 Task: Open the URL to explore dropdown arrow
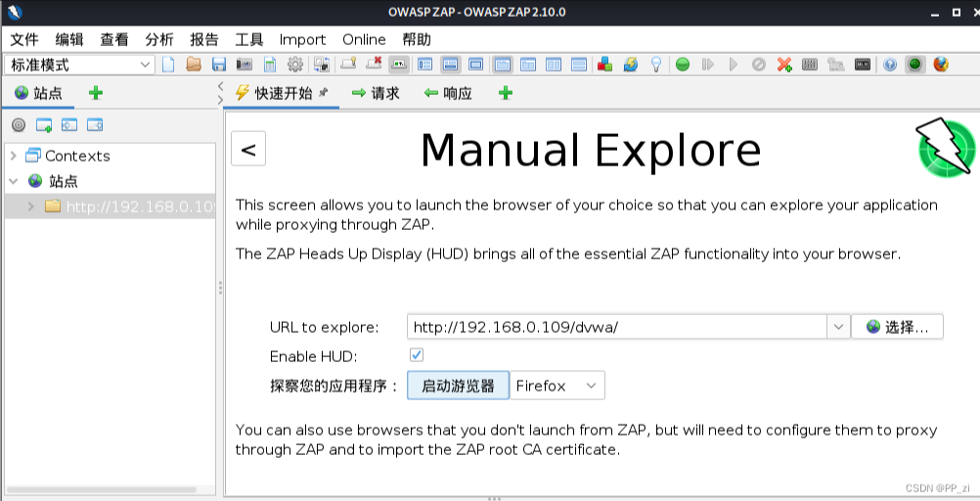pos(838,327)
